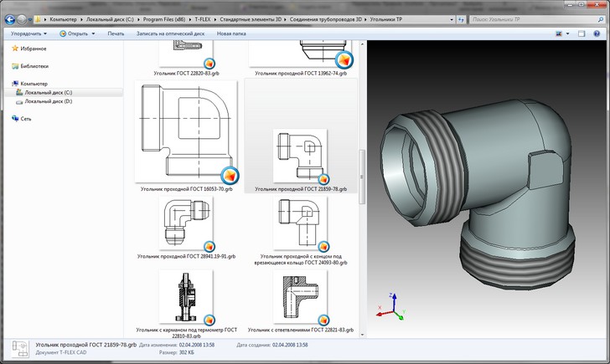Select thumbnail of 'Угольник проходной ГОСТ 16053-70.grb'
The width and height of the screenshot is (610, 364).
point(186,131)
